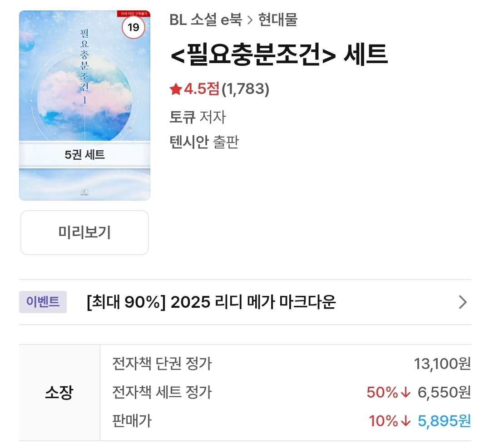This screenshot has height=448, width=490.
Task: Open author 토큐's page
Action: pyautogui.click(x=182, y=117)
